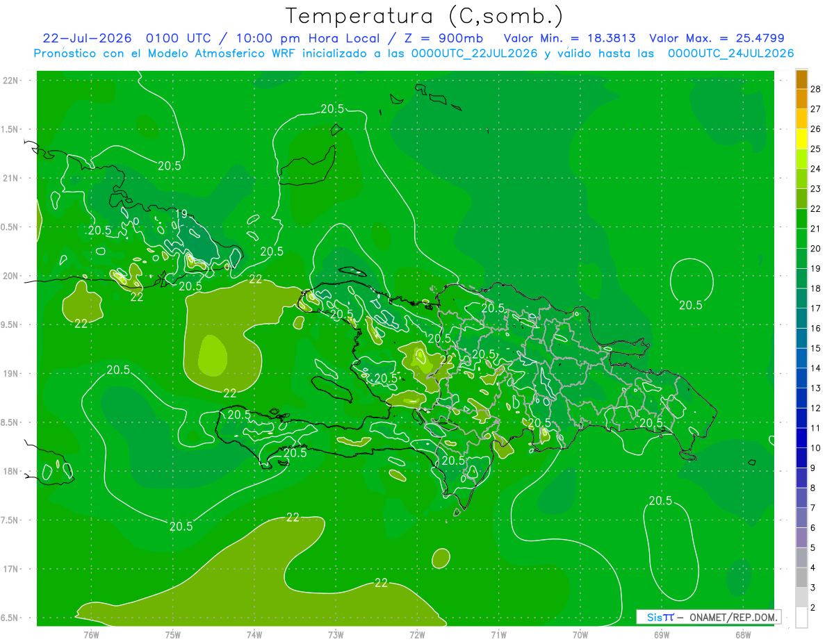Click the '20N' latitude axis label

11,276
